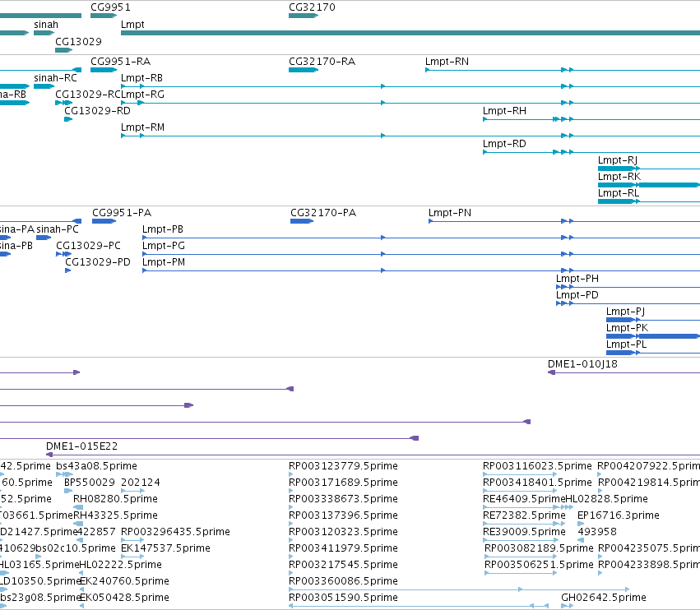This screenshot has height=610, width=700.
Task: Select protein Lmpt-PD label
Action: pos(577,295)
